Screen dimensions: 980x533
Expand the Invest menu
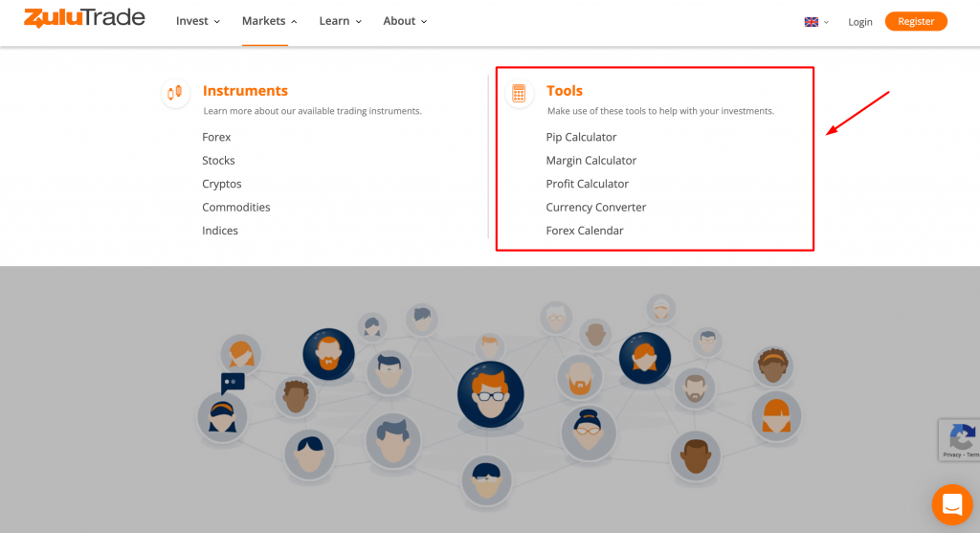tap(197, 21)
